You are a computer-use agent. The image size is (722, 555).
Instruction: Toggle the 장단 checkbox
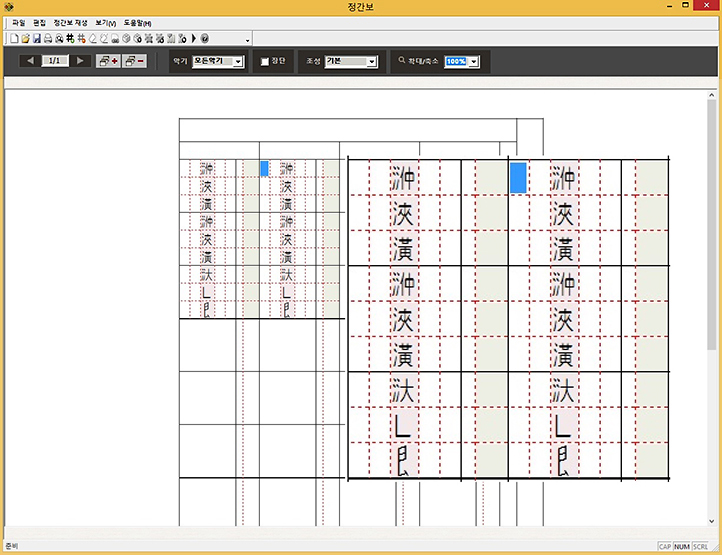point(265,61)
